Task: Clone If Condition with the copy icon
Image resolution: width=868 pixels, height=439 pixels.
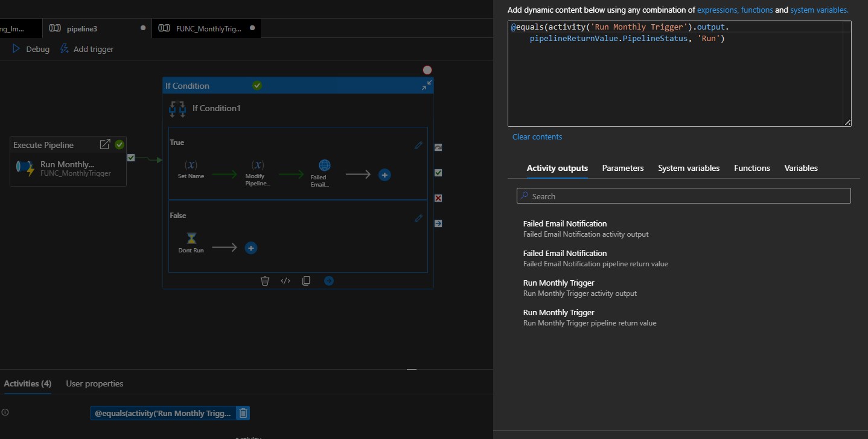Action: coord(306,280)
